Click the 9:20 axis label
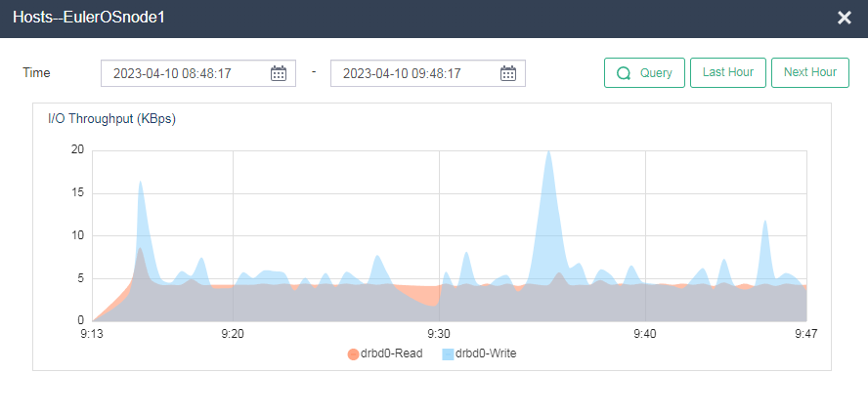868x415 pixels. (x=233, y=334)
